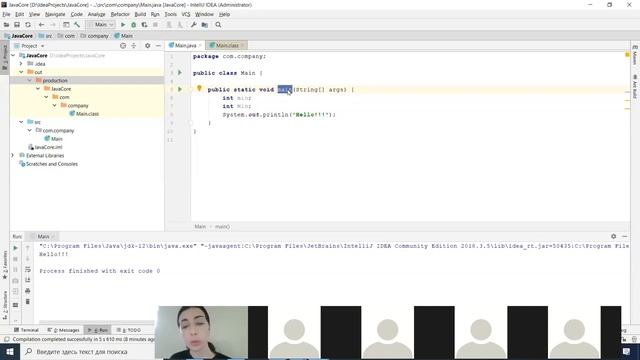Click the Scroll from Source target icon
Viewport: 640px width, 360px height.
123,46
